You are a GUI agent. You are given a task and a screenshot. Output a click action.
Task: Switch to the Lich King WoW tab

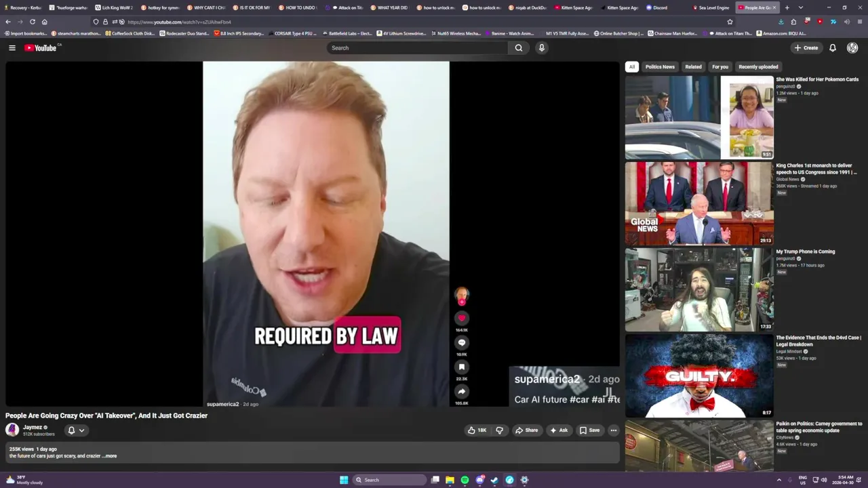pos(114,7)
